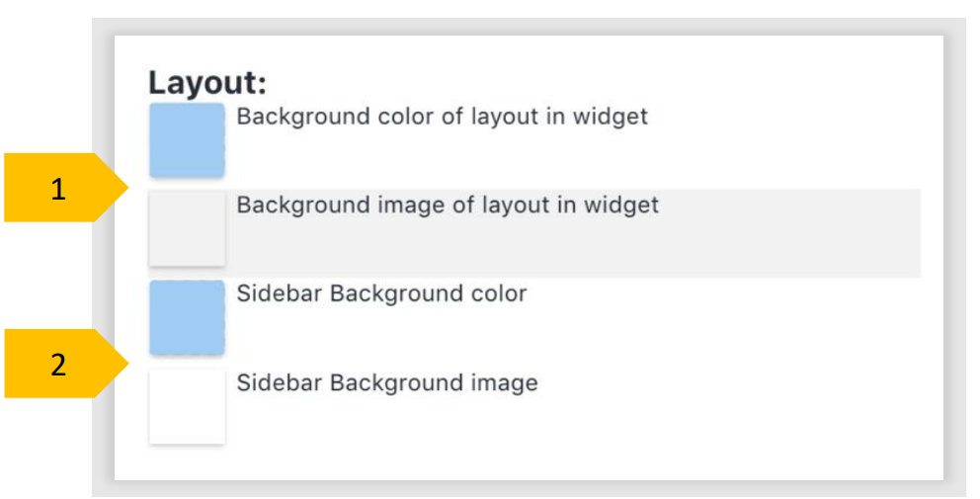Viewport: 980px width, 499px height.
Task: Click the "Sidebar Background color" label
Action: [381, 293]
